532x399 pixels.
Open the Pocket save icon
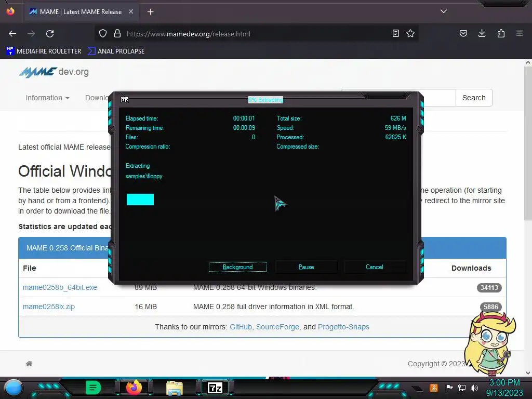(x=463, y=33)
